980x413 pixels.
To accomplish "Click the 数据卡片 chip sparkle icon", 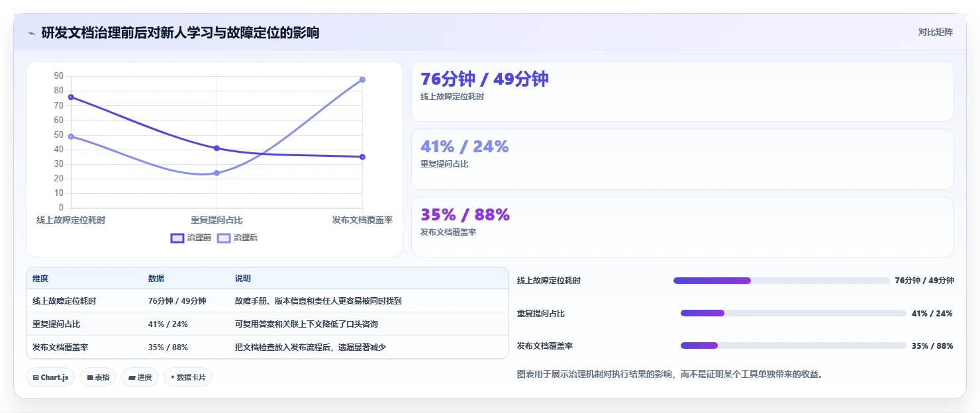I will (173, 377).
